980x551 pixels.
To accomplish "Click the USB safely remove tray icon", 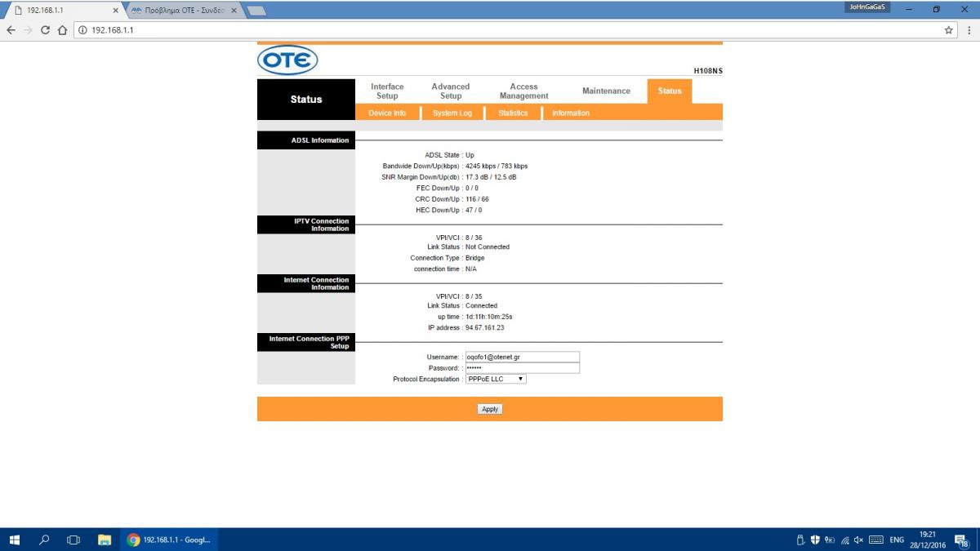I will pyautogui.click(x=800, y=540).
